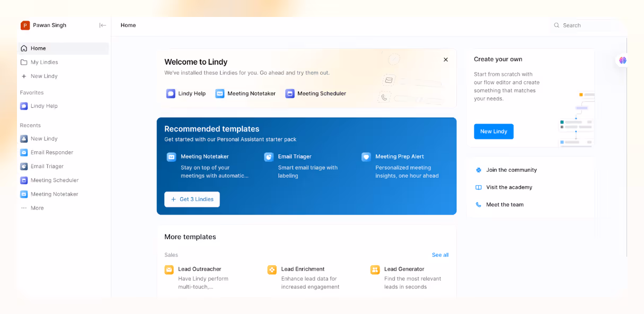The height and width of the screenshot is (314, 644).
Task: Open Meeting Scheduler from Recents
Action: 63,180
